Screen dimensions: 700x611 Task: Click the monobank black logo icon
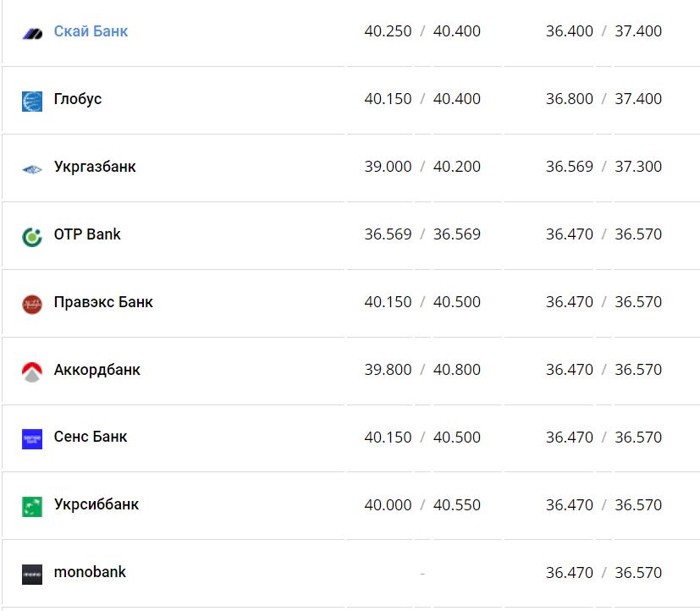32,574
